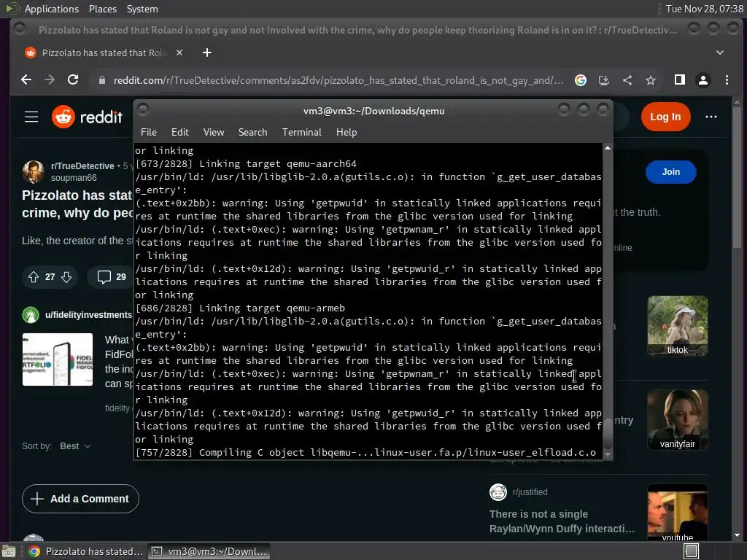Open the Google icon in address bar
747x560 pixels.
[x=580, y=80]
